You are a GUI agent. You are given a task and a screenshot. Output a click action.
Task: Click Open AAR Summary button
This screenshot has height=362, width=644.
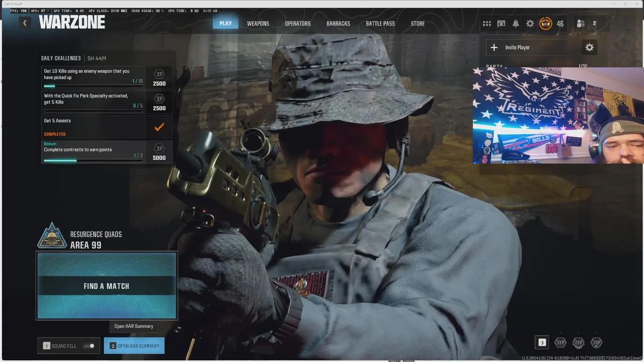click(134, 346)
